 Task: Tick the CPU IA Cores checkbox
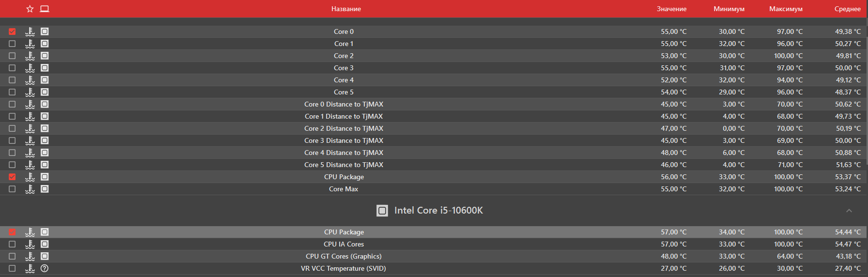pos(12,244)
